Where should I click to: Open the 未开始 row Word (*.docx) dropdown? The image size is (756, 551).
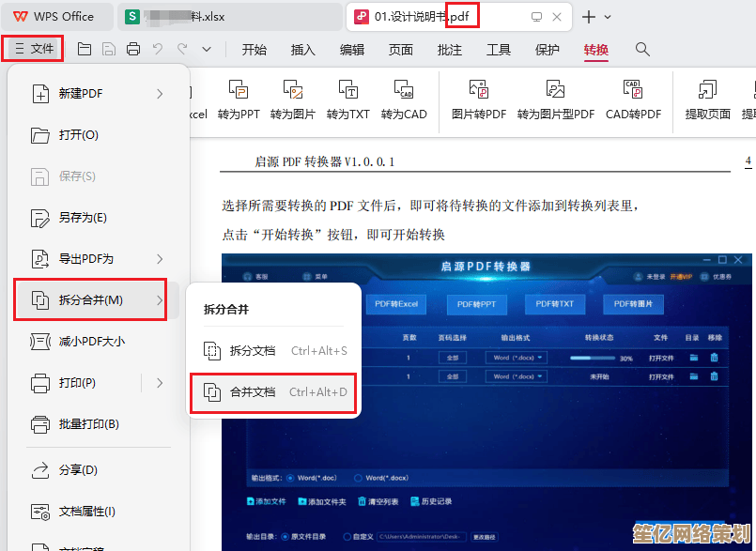click(x=517, y=376)
